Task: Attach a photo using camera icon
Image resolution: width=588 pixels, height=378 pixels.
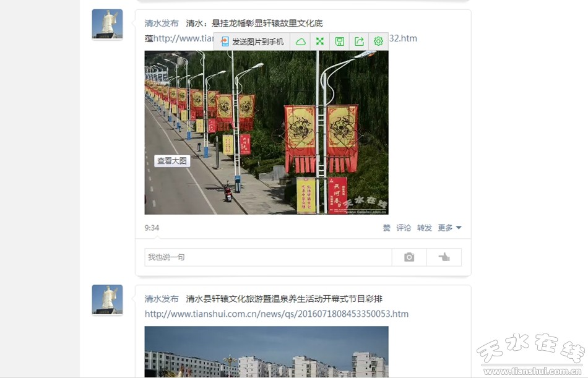Action: pyautogui.click(x=409, y=257)
